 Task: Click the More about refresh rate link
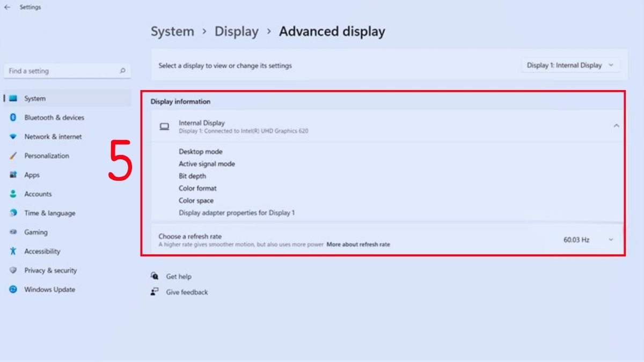[358, 244]
